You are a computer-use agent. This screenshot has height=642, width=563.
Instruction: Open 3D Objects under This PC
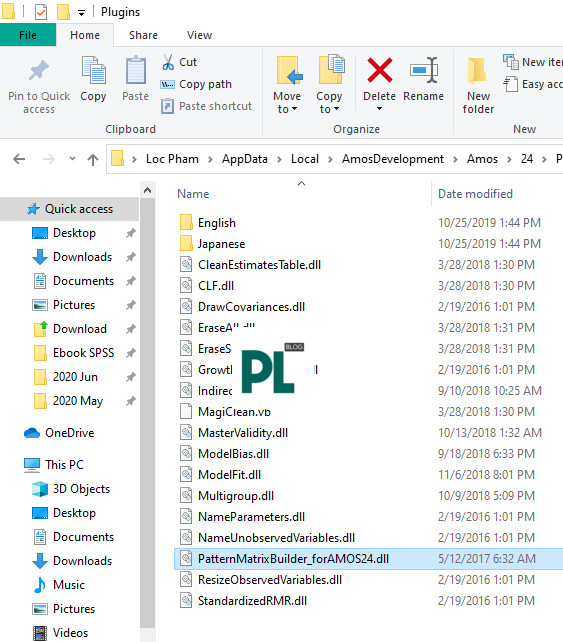click(x=81, y=489)
